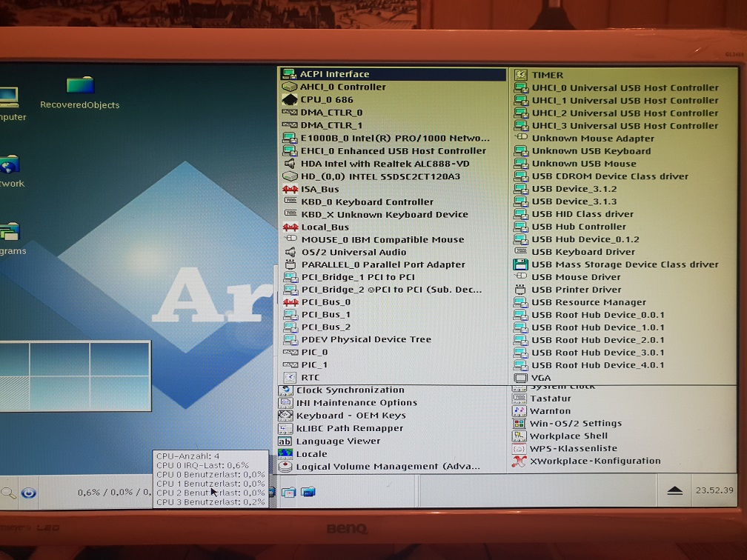Screen dimensions: 747x560
Task: Select the DMA_CTLR_0 chip icon
Action: (x=289, y=113)
